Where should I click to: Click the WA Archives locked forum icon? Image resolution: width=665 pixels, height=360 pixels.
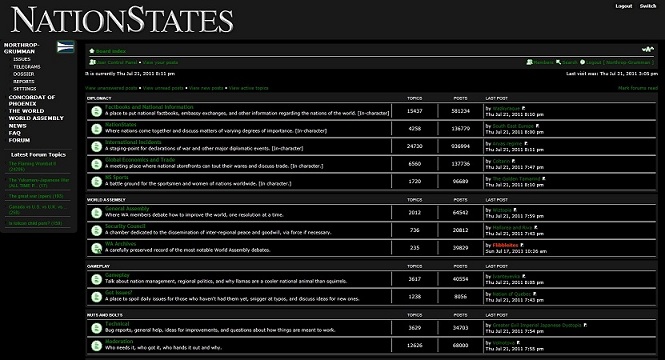tap(96, 248)
